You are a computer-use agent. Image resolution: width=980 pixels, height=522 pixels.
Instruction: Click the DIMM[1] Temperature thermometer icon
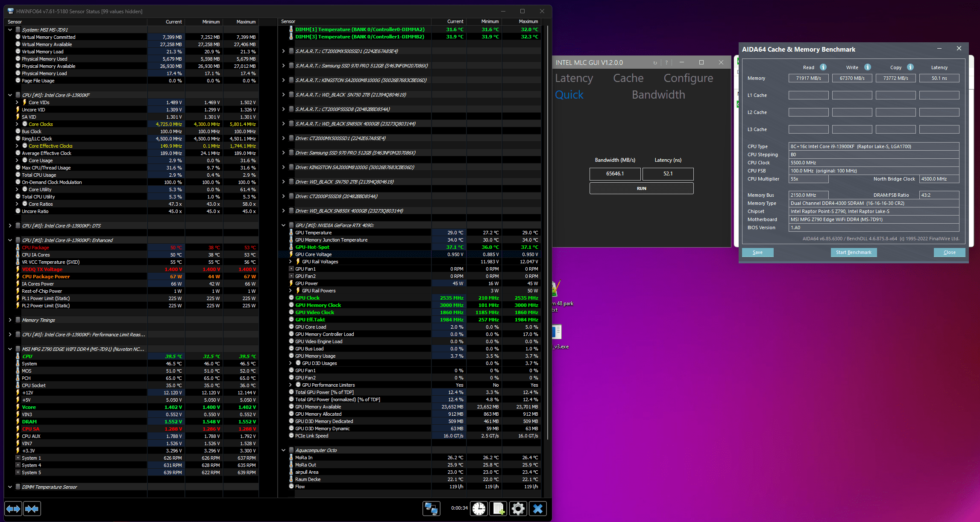pos(291,29)
